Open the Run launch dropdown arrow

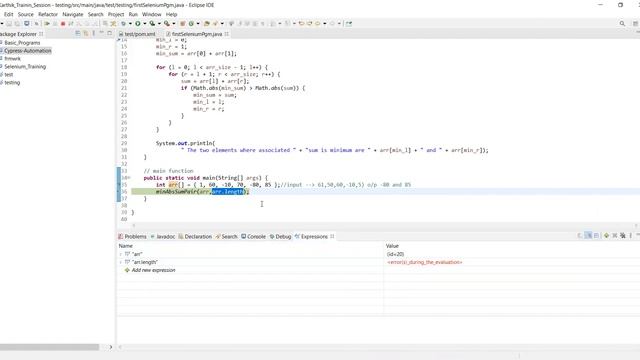144,24
